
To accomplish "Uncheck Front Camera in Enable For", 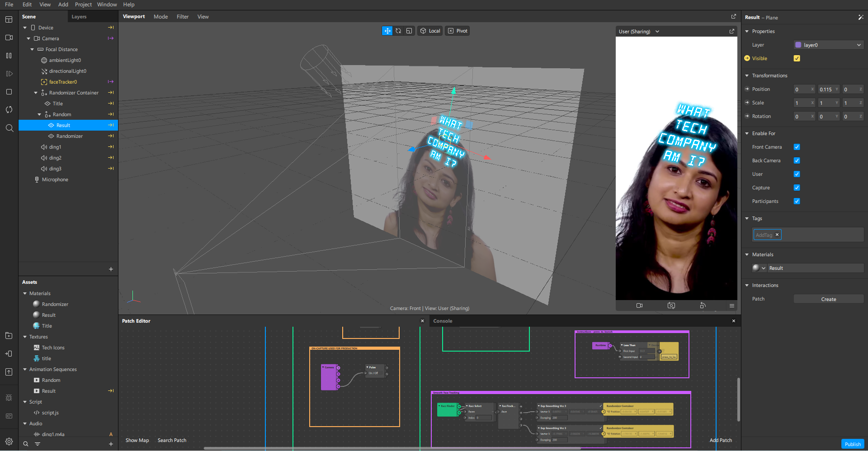I will click(797, 147).
